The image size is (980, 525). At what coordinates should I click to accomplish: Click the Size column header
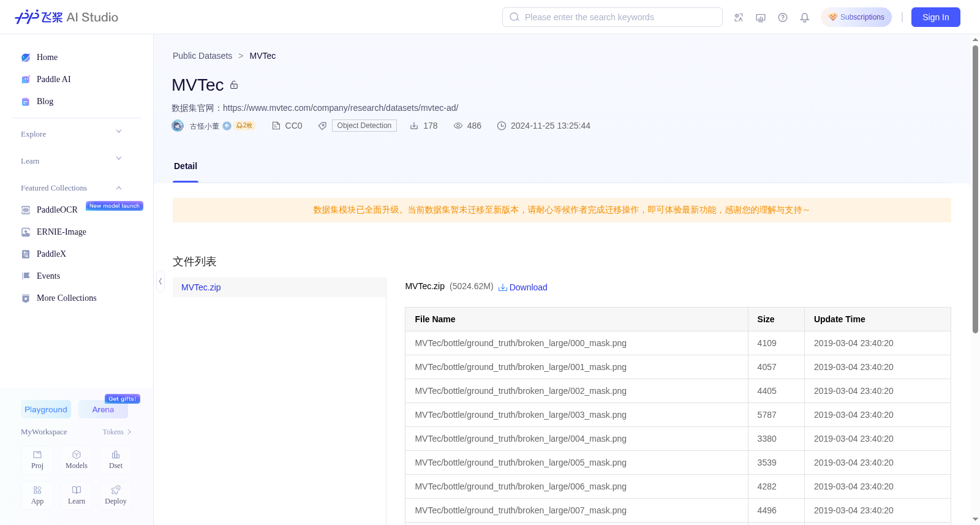pyautogui.click(x=776, y=319)
